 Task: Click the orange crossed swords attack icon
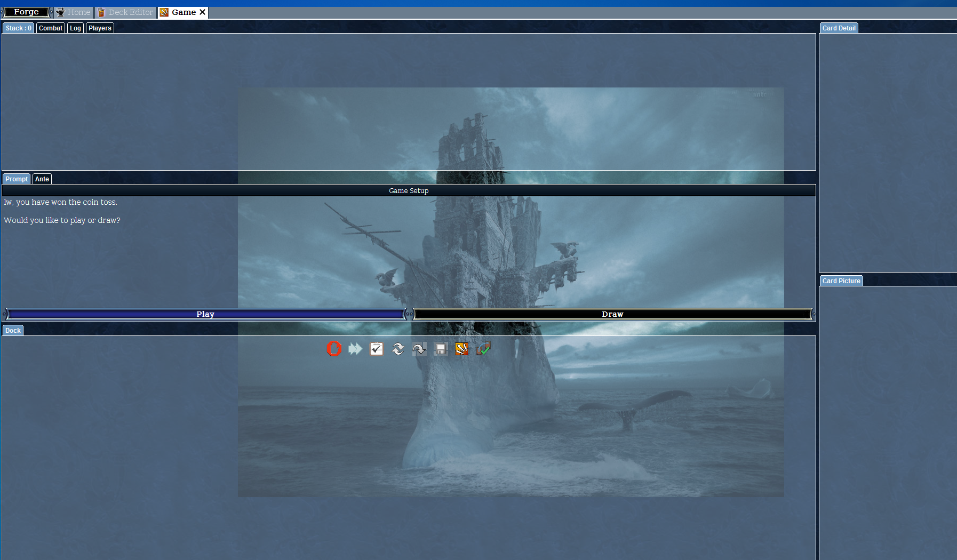[x=462, y=349]
